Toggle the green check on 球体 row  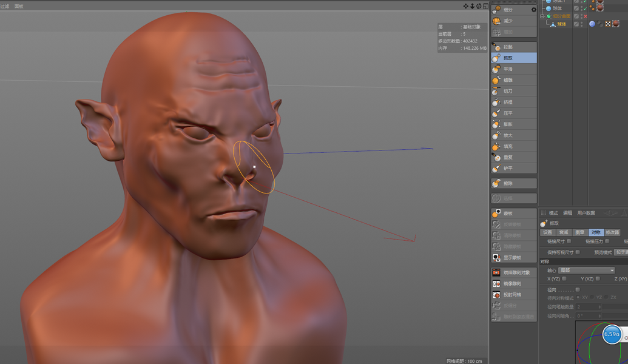point(585,8)
